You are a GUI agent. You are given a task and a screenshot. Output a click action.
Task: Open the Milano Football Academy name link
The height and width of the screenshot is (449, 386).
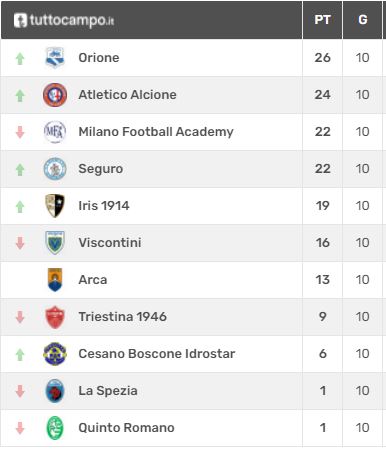pos(156,132)
